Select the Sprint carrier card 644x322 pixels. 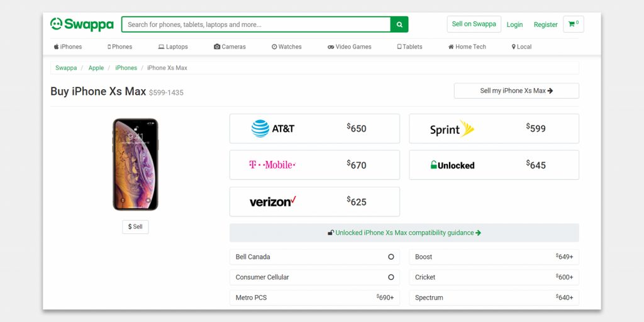coord(494,128)
